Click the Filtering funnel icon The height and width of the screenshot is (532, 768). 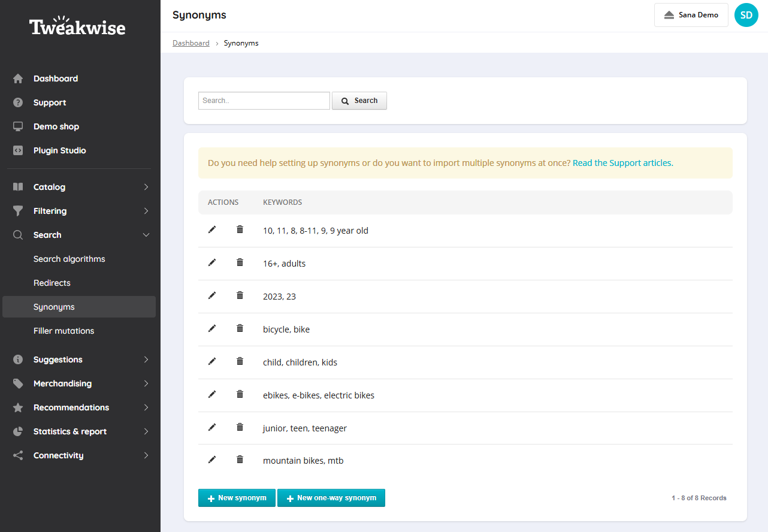18,211
